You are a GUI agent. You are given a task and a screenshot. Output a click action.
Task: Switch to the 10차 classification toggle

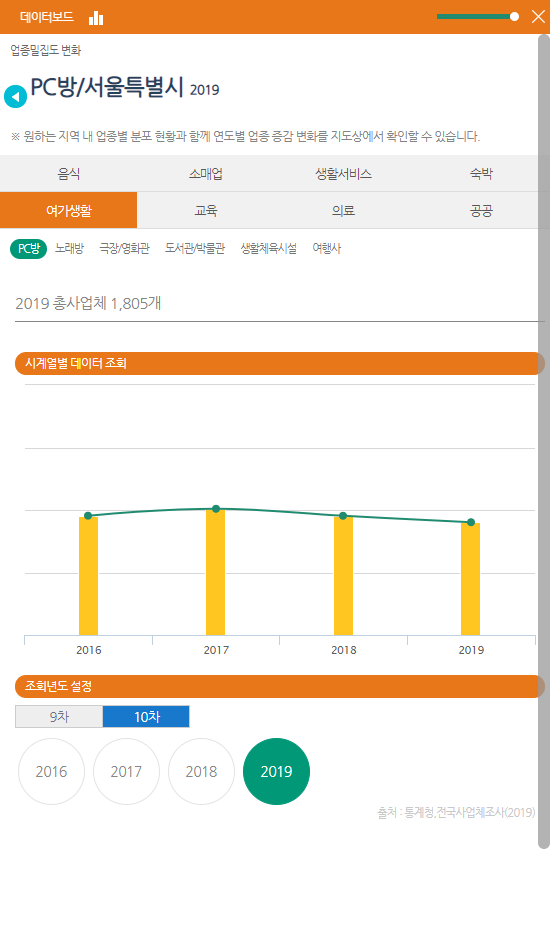click(146, 717)
